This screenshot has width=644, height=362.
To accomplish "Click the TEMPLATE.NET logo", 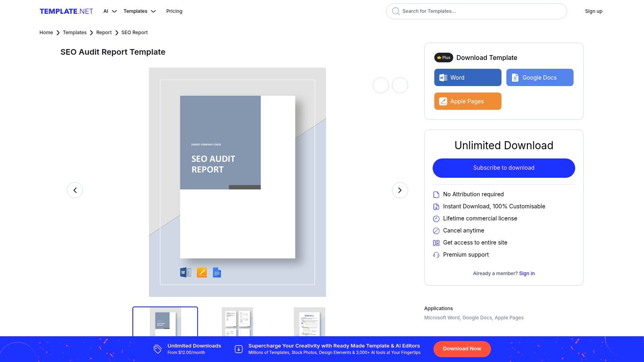I will [66, 11].
